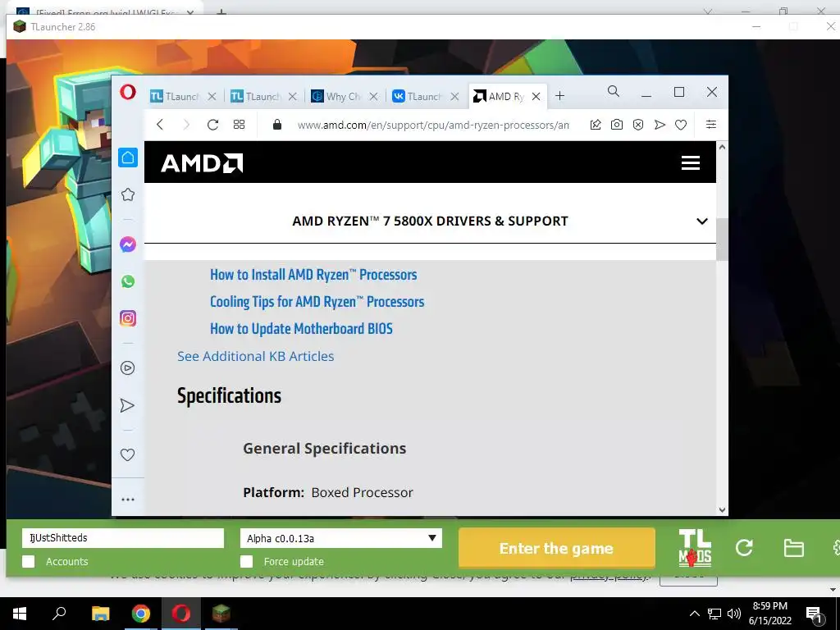Switch to second TLauncher tab
Screen dimensions: 840x630
coord(256,97)
